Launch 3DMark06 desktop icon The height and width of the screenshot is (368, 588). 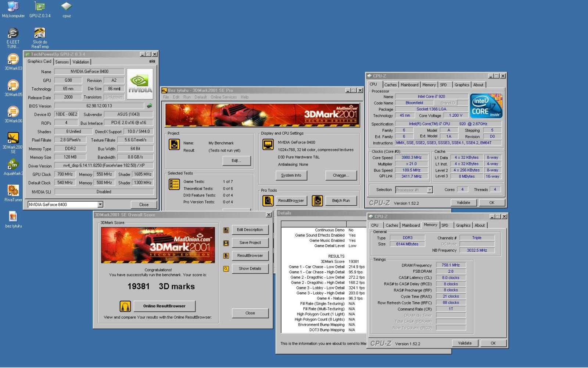tap(13, 114)
